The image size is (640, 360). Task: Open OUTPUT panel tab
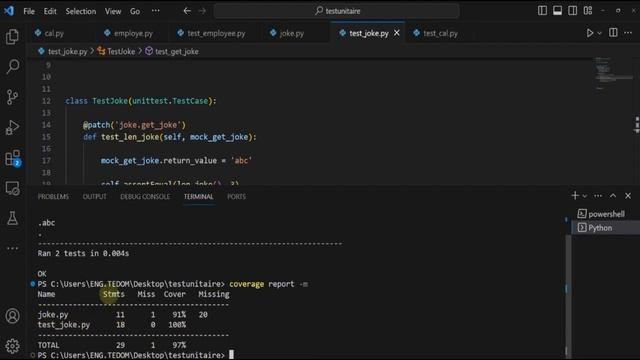(x=95, y=197)
